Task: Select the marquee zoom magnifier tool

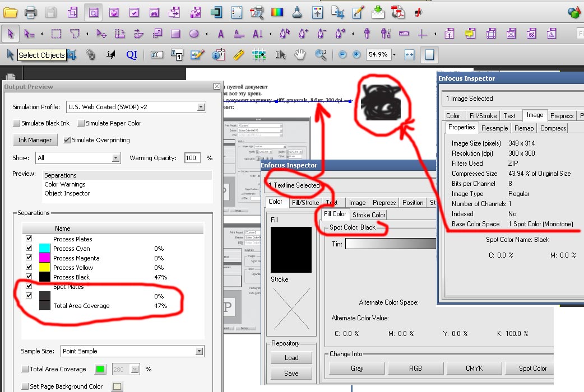Action: (321, 55)
